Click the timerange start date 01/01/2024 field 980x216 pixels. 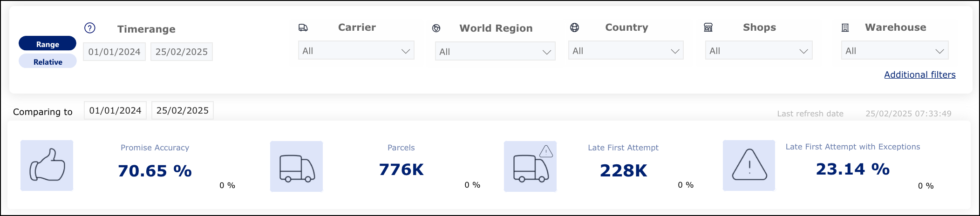click(115, 52)
